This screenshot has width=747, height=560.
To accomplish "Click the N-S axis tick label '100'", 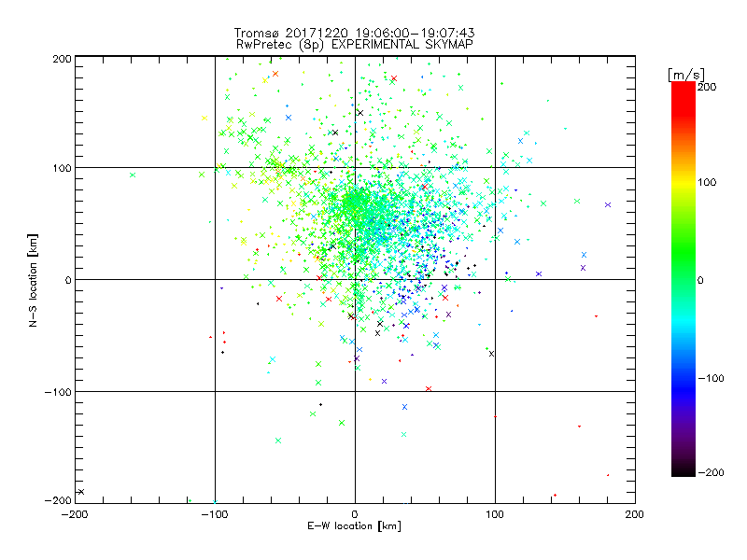I will click(62, 168).
